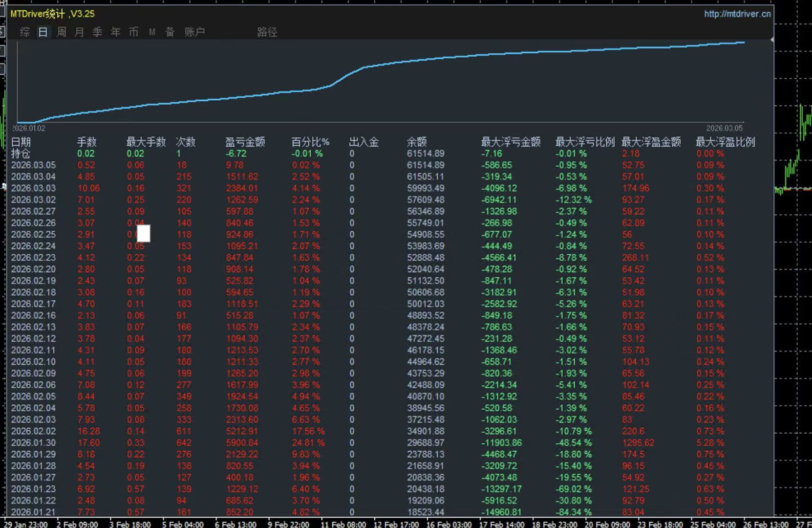Image resolution: width=812 pixels, height=528 pixels.
Task: Click the M tab
Action: 152,32
